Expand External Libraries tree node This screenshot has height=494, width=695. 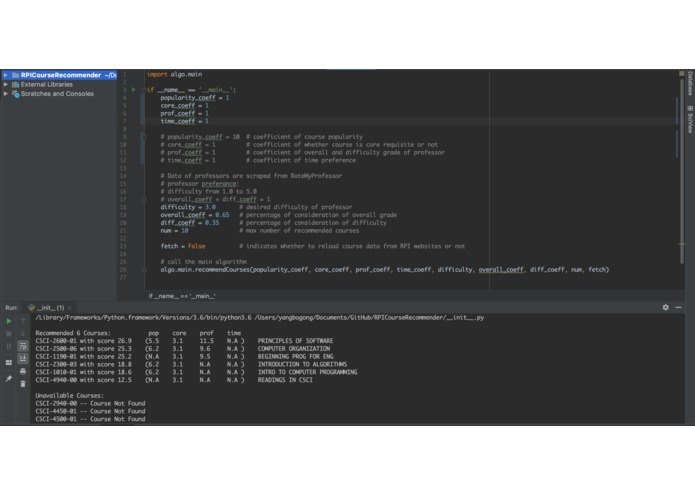tap(6, 84)
